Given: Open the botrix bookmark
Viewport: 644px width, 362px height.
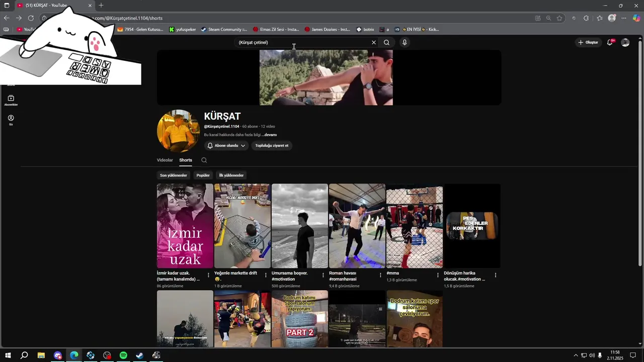Looking at the screenshot, I should coord(366,29).
